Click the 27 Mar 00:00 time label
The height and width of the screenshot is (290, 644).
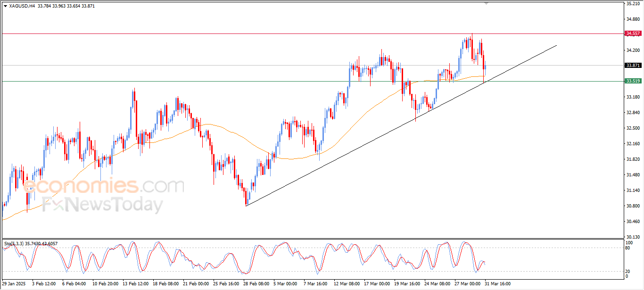(x=467, y=284)
